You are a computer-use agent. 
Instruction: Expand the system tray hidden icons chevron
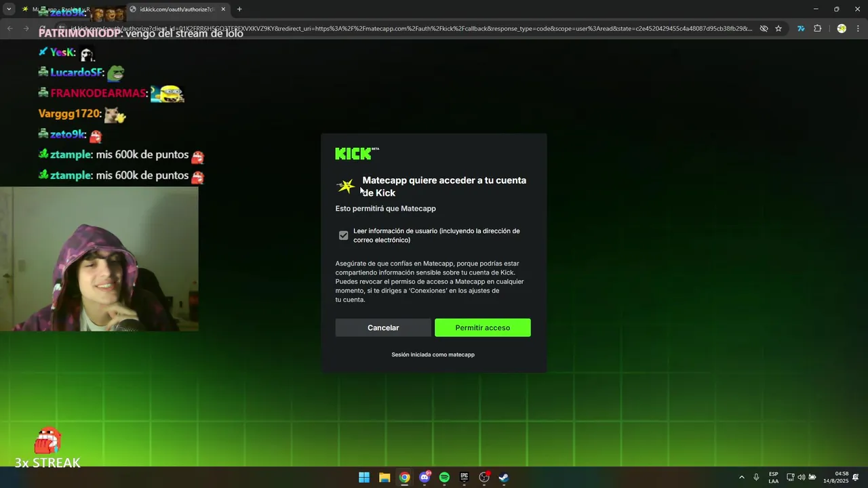[741, 477]
